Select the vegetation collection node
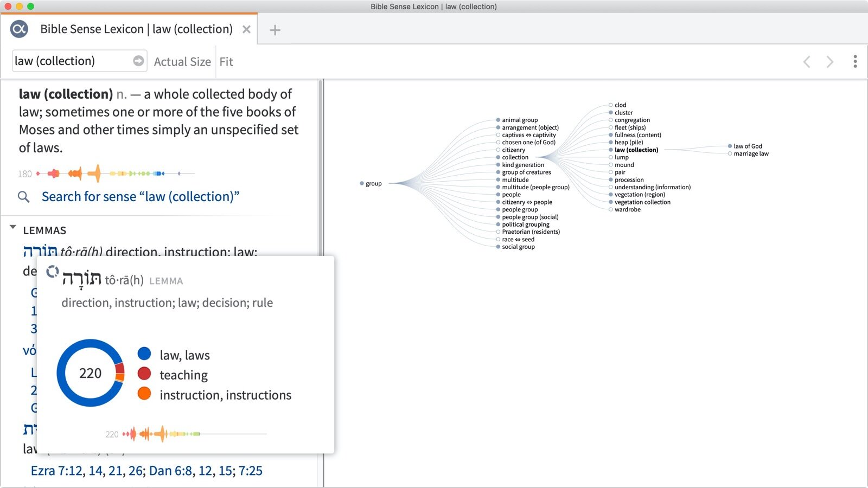The image size is (868, 488). click(640, 202)
